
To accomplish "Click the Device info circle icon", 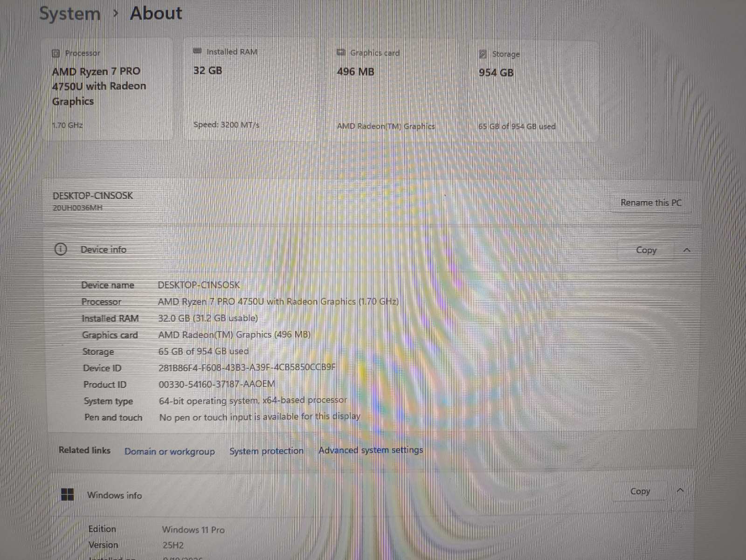I will tap(61, 249).
